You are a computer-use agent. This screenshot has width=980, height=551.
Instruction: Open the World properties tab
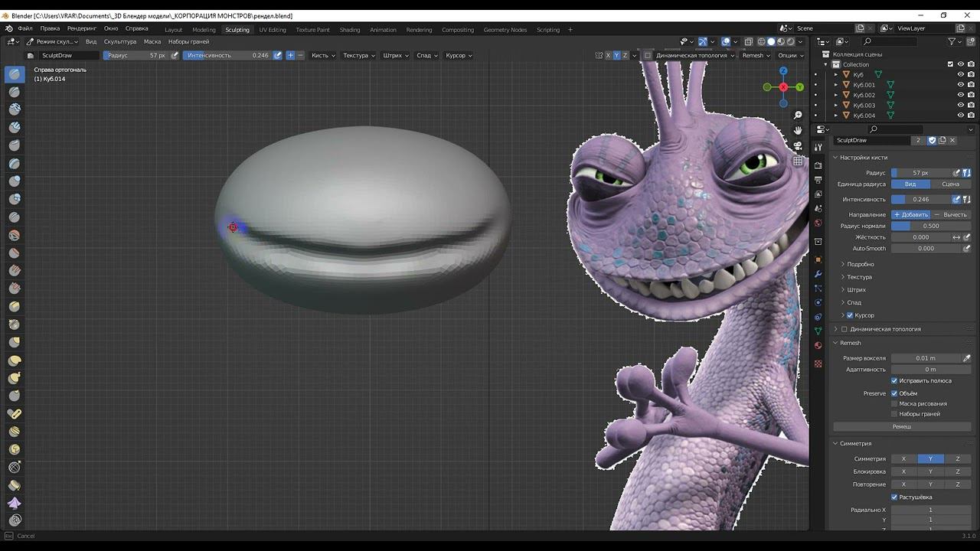[x=818, y=223]
